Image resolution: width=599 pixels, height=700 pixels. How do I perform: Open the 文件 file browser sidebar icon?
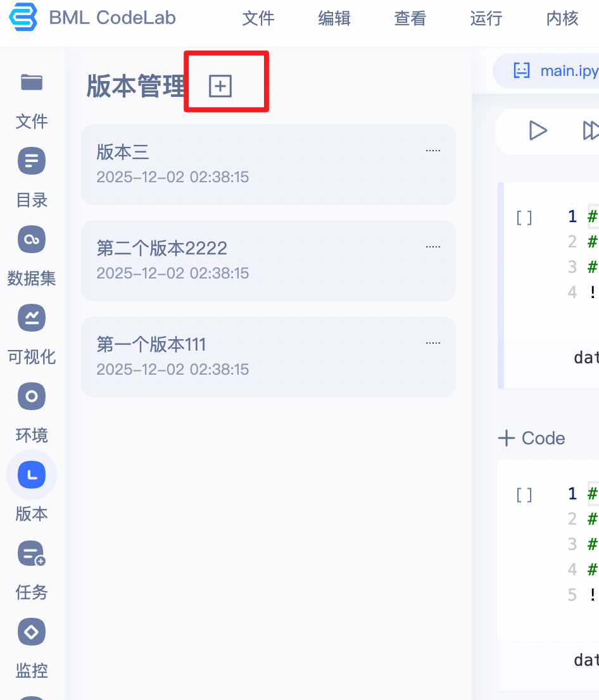coord(31,82)
